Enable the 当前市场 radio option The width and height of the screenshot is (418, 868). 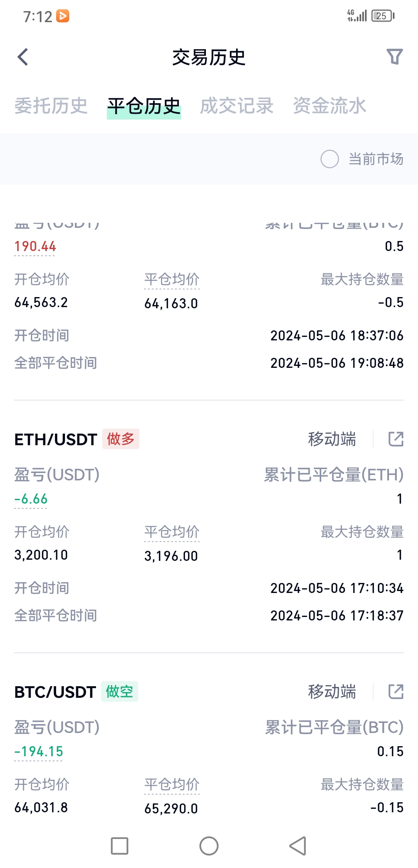pos(330,159)
